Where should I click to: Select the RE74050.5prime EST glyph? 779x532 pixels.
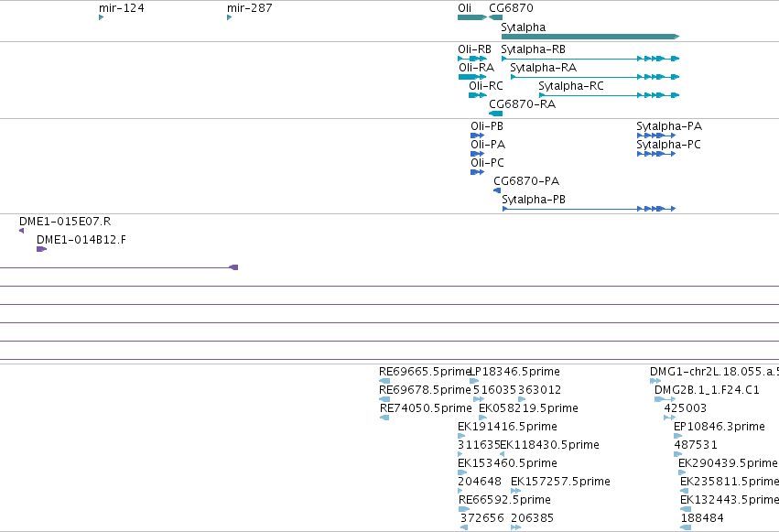pyautogui.click(x=384, y=418)
